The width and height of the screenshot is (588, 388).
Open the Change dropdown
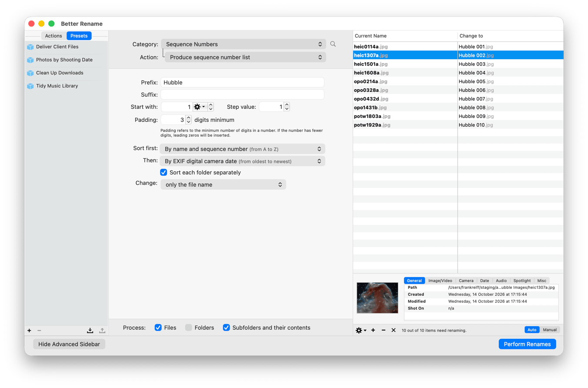point(224,184)
